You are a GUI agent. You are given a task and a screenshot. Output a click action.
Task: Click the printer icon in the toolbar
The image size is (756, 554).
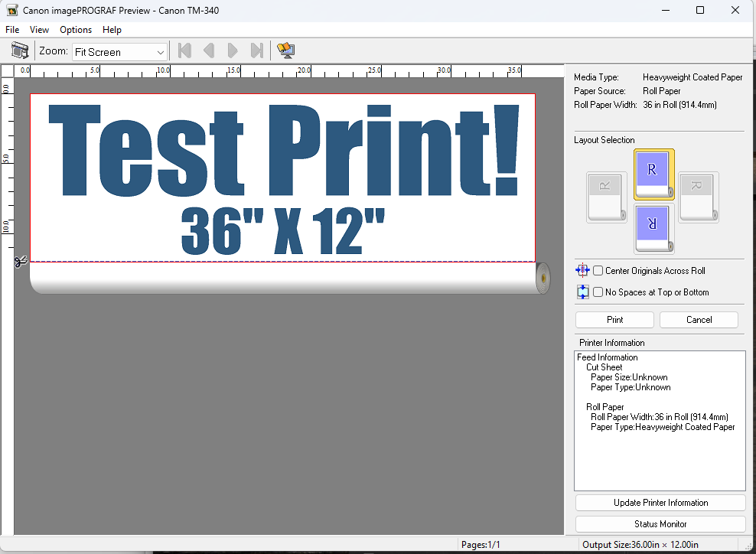click(x=20, y=51)
